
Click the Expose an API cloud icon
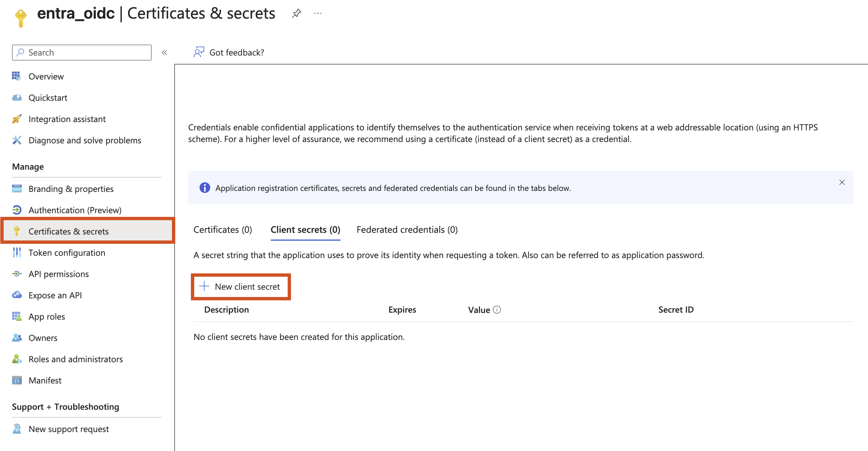[x=17, y=295]
